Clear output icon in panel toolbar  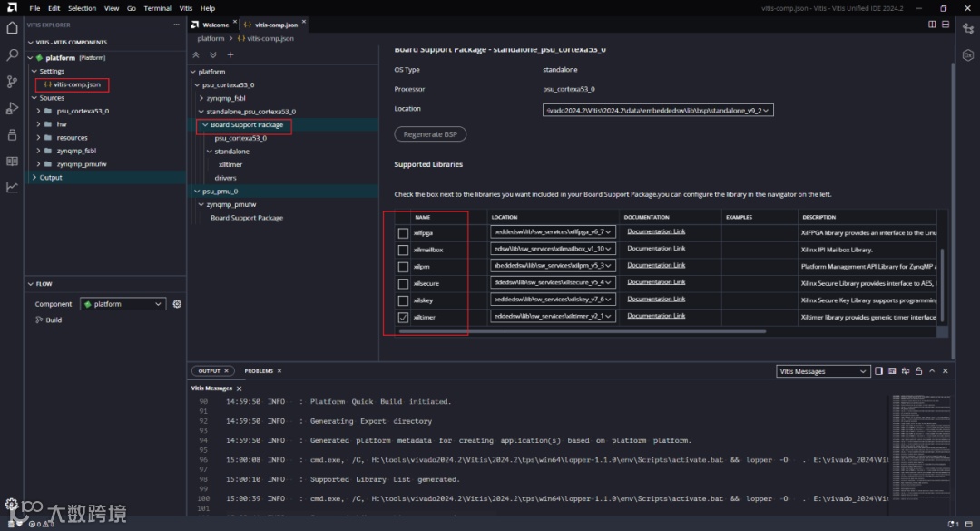892,371
